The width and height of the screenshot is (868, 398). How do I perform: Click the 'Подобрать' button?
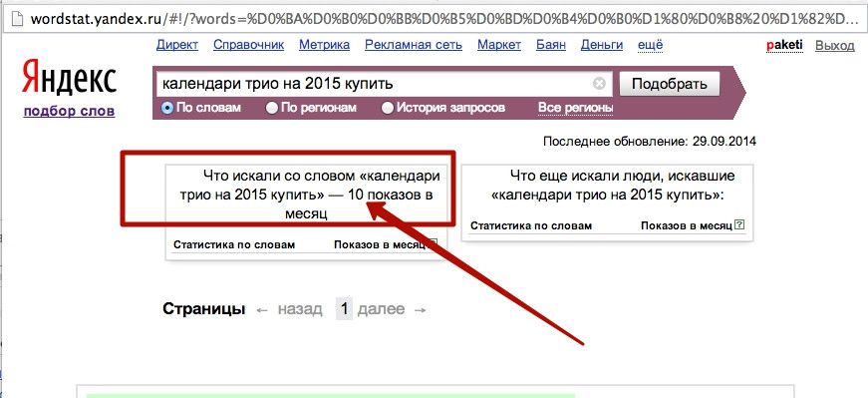(x=670, y=84)
